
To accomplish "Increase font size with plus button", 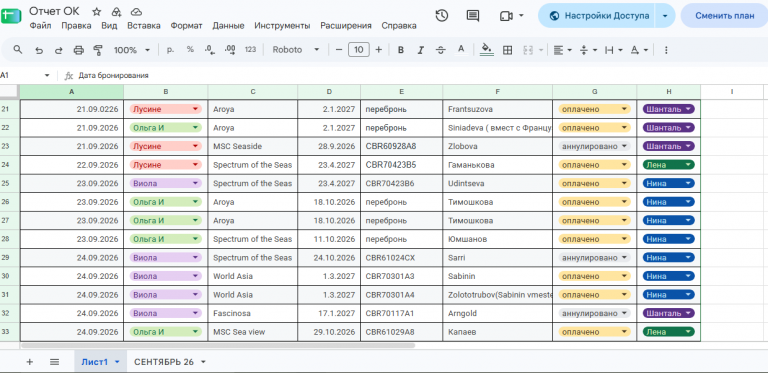I will click(379, 50).
